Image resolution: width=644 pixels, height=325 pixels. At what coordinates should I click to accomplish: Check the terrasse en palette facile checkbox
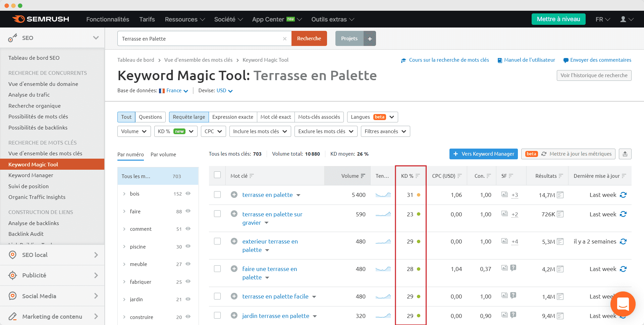[x=217, y=296]
